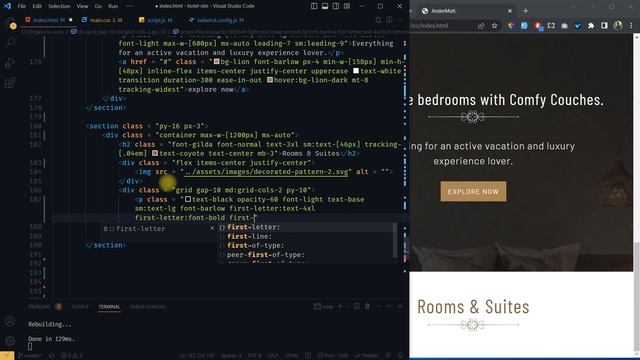This screenshot has height=360, width=640.
Task: Open errors and warnings count in status bar
Action: [71, 356]
